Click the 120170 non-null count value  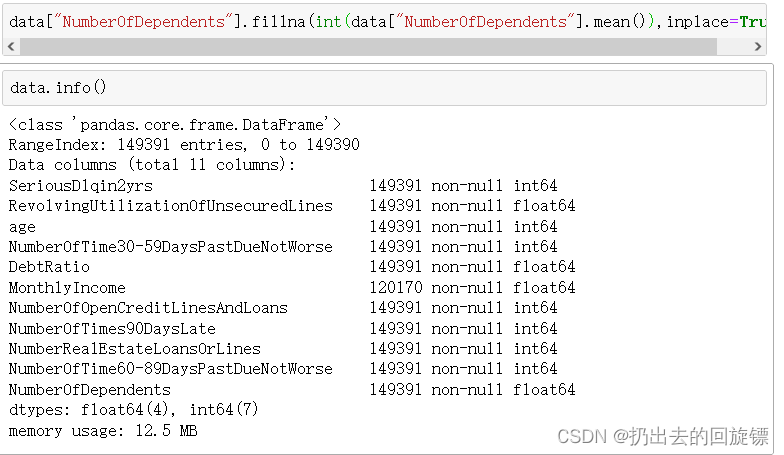pos(396,288)
